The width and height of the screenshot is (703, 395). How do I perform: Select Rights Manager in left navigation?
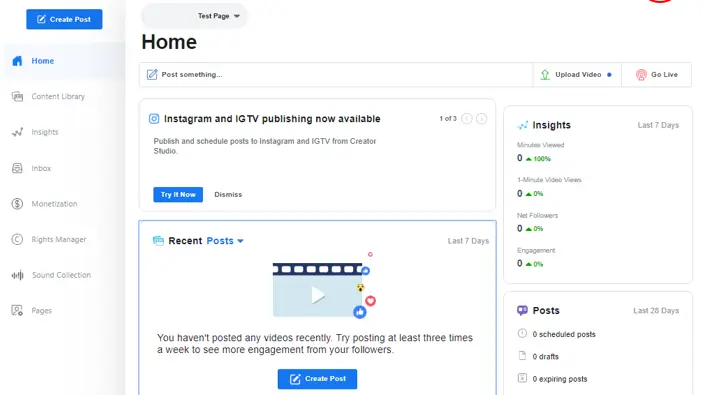(x=59, y=239)
